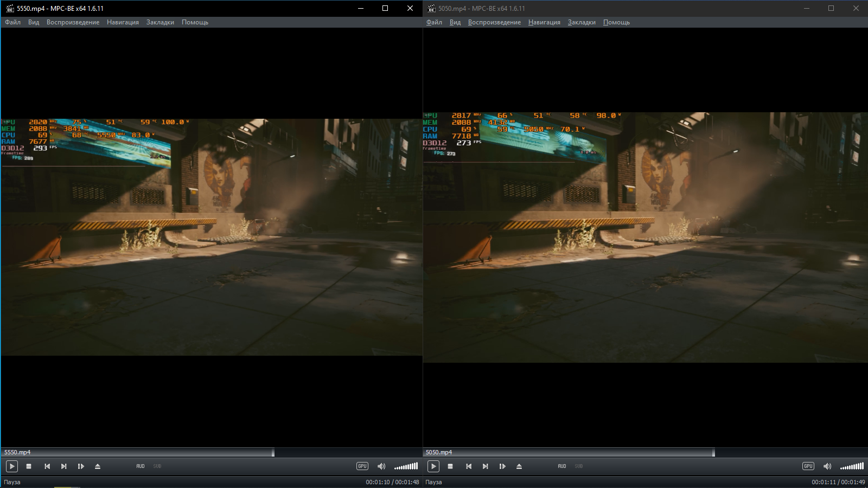Click the eject/open file icon in 5050.mp4 window
The width and height of the screenshot is (868, 488).
point(519,466)
